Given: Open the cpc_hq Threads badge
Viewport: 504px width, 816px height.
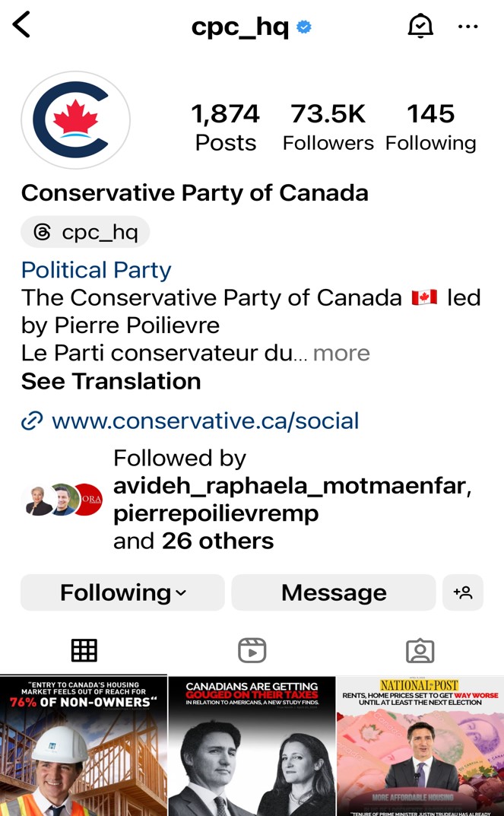Looking at the screenshot, I should (x=85, y=232).
